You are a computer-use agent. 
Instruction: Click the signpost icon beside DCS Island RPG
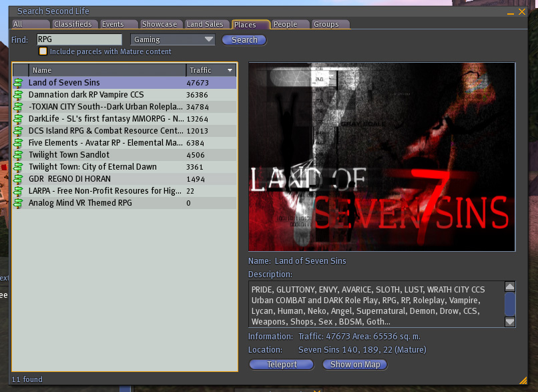click(x=19, y=131)
